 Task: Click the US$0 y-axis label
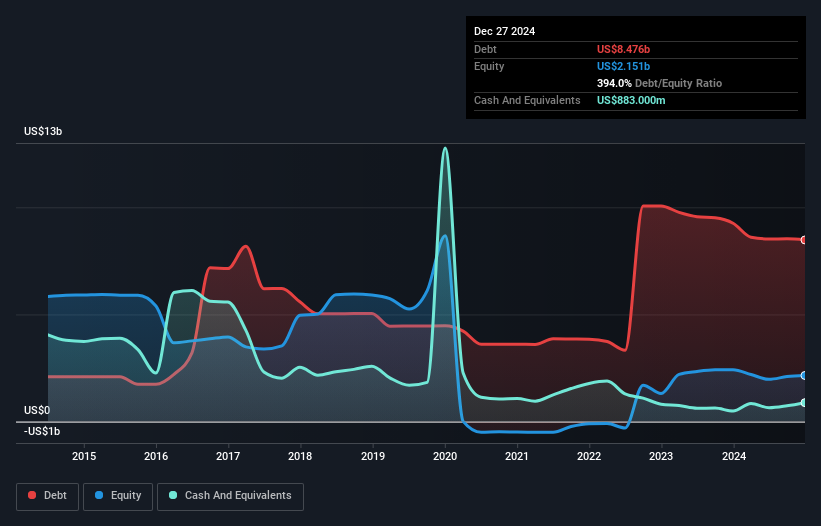[x=37, y=410]
